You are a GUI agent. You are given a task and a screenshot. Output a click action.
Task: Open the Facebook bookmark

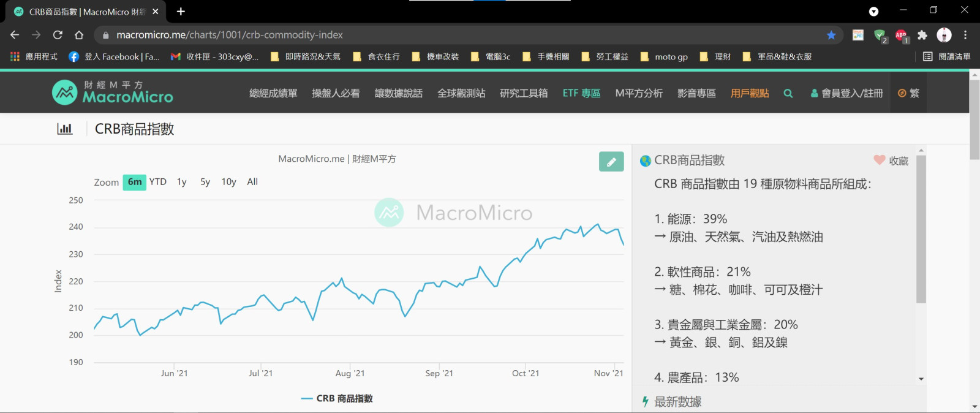click(114, 56)
